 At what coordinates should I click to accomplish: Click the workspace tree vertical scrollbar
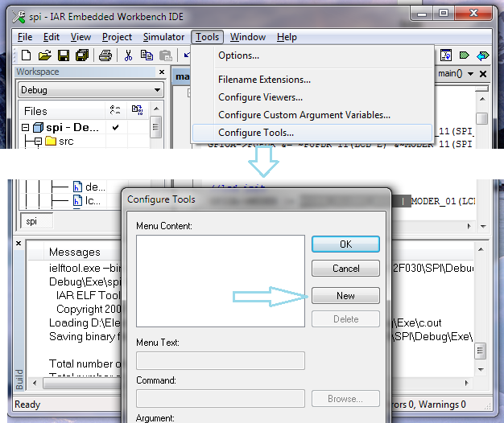[156, 127]
